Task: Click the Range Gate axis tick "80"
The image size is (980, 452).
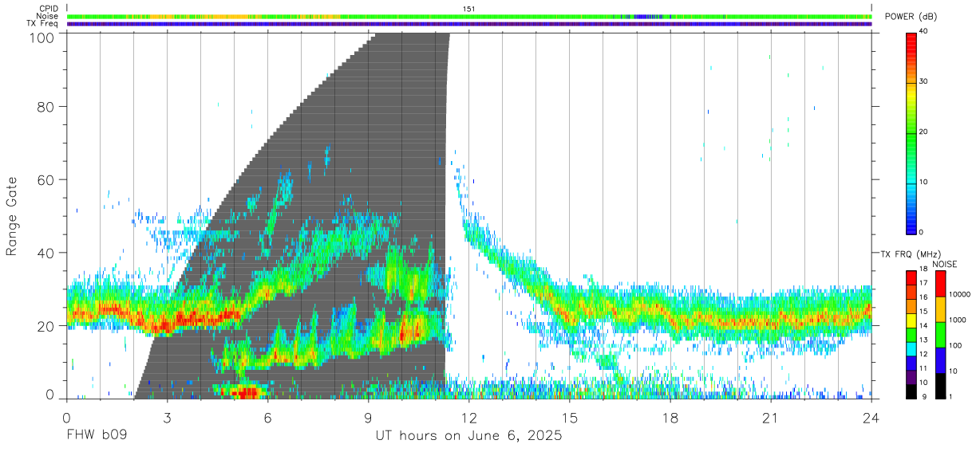Action: click(47, 107)
